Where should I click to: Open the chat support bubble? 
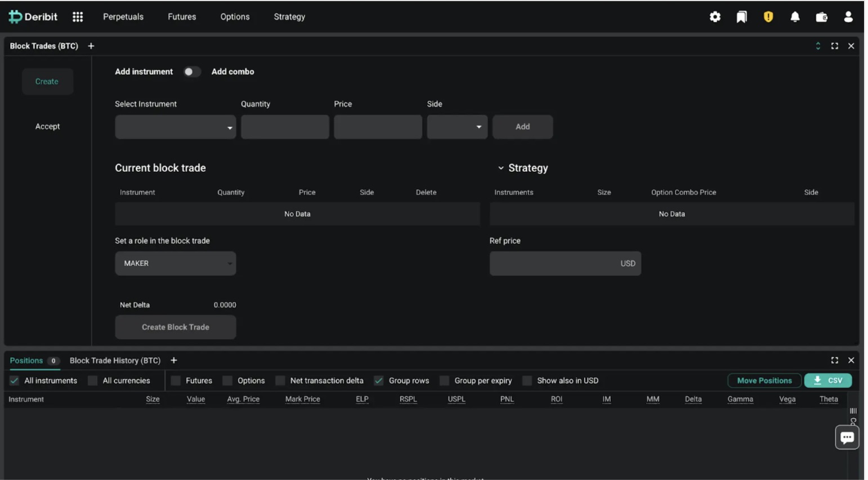pyautogui.click(x=847, y=437)
